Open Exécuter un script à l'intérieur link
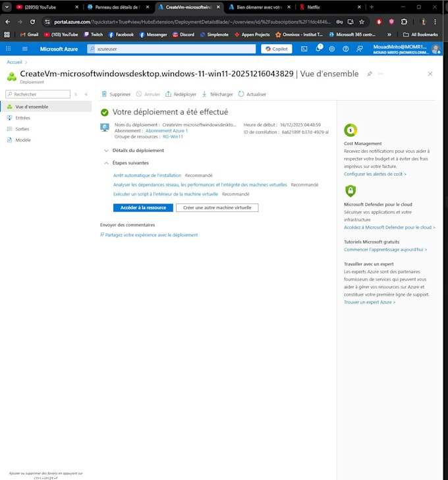448x480 pixels. point(165,194)
